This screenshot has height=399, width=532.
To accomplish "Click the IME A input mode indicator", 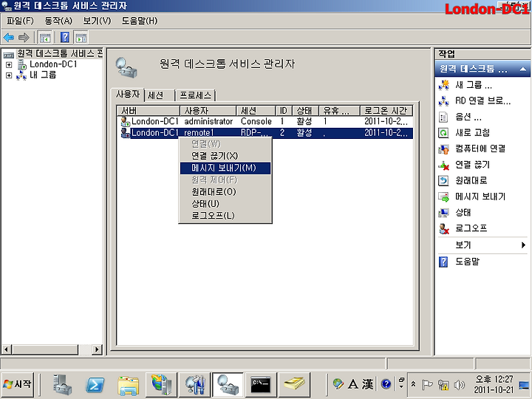I will coord(353,384).
